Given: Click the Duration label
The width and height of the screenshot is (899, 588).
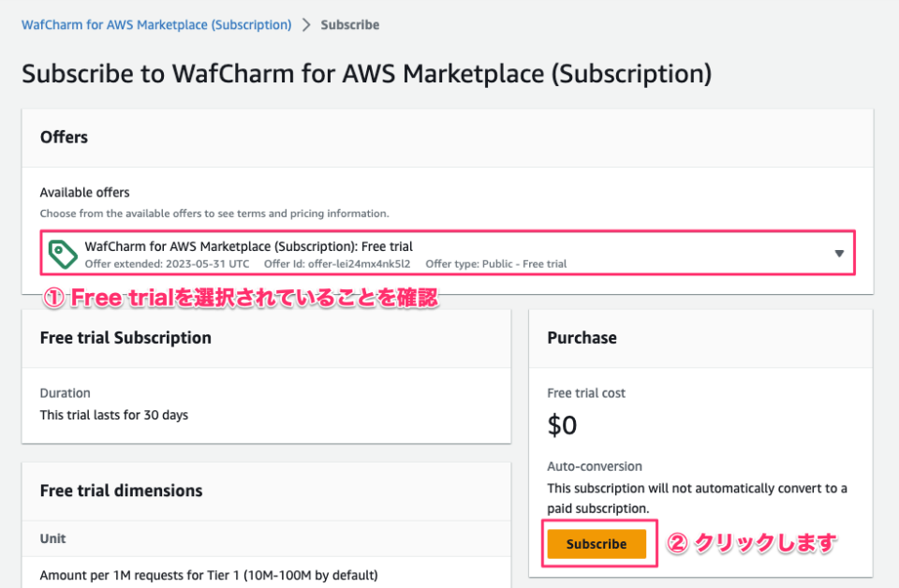Looking at the screenshot, I should pyautogui.click(x=65, y=393).
